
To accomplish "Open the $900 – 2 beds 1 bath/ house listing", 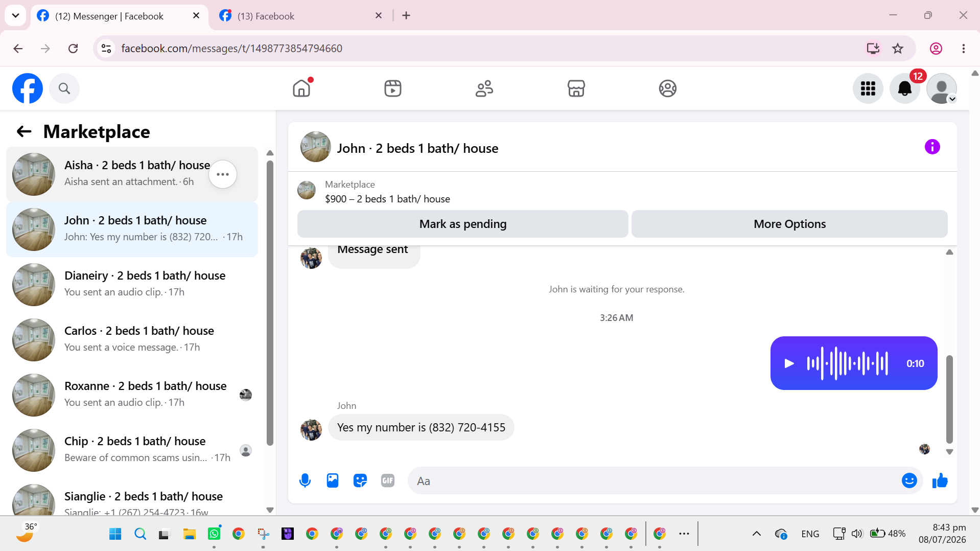I will point(387,199).
